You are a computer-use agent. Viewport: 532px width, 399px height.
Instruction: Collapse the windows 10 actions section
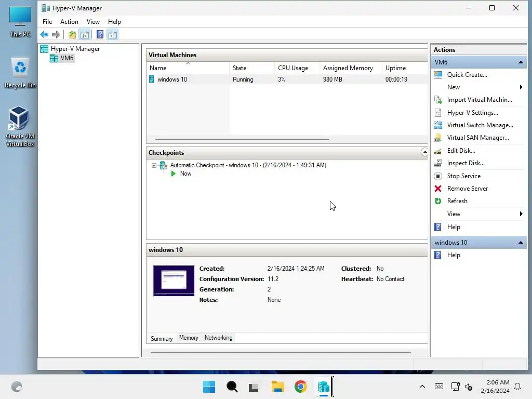pos(521,243)
